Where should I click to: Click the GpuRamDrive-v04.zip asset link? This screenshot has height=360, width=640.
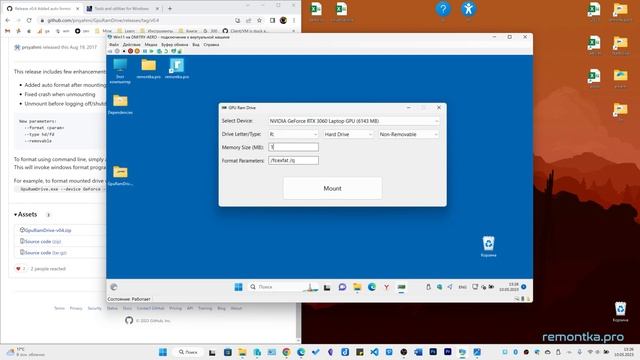(48, 230)
